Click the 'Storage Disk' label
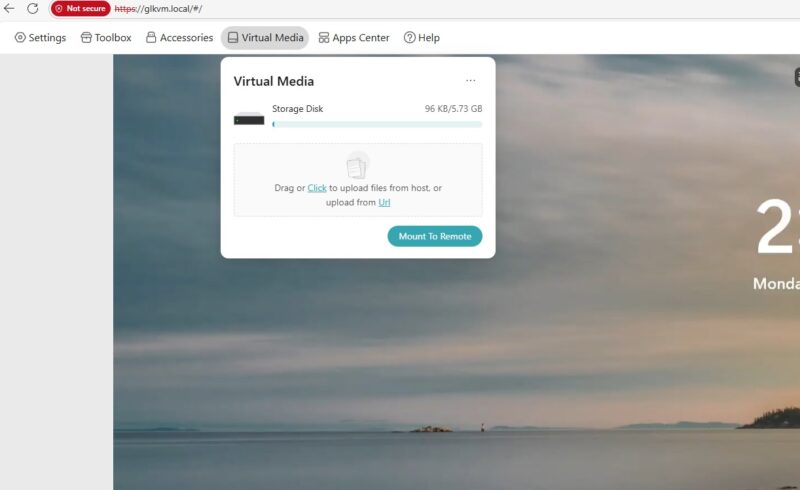The height and width of the screenshot is (490, 800). point(297,109)
